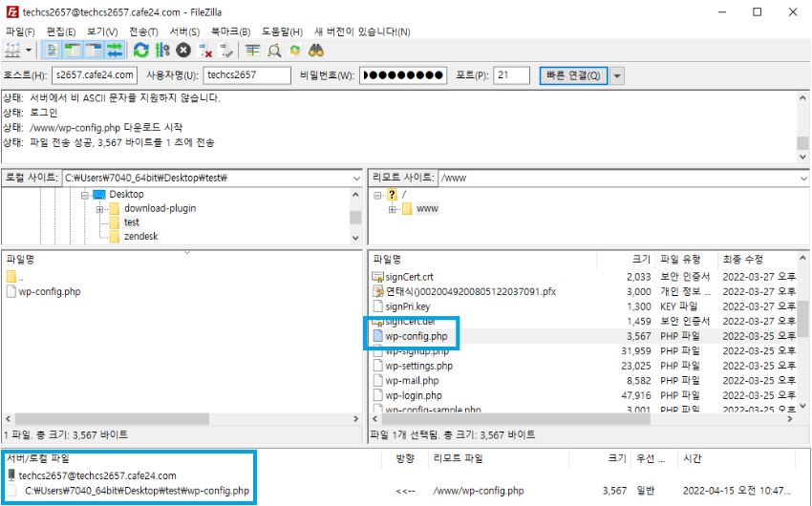The height and width of the screenshot is (506, 812).
Task: Open the Site Manager icon
Action: tap(12, 51)
